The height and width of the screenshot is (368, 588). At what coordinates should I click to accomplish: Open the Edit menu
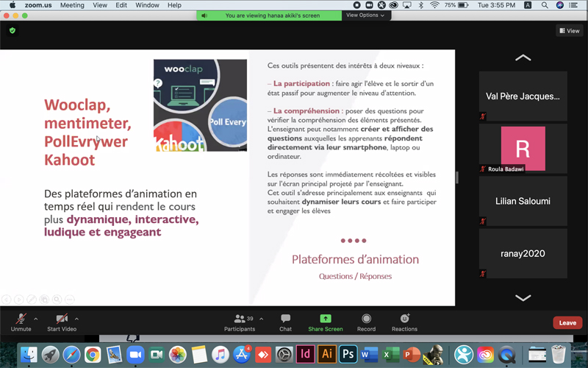pyautogui.click(x=121, y=5)
